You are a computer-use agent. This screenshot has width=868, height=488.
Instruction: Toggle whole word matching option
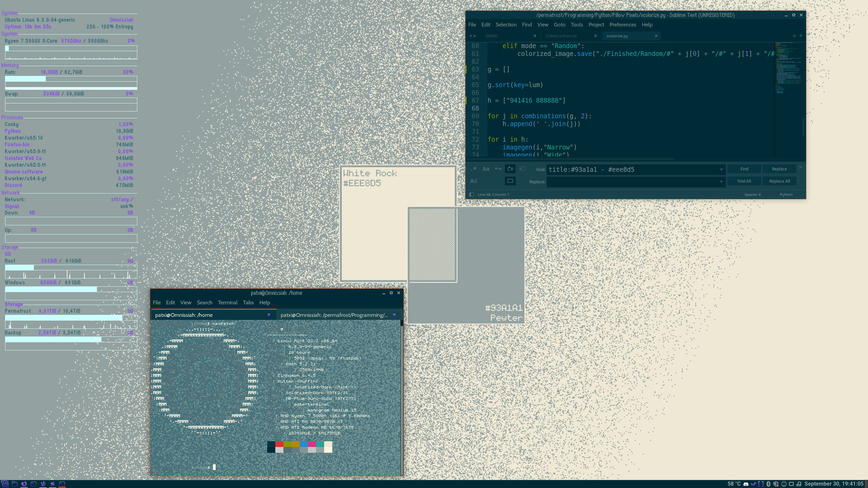(498, 169)
